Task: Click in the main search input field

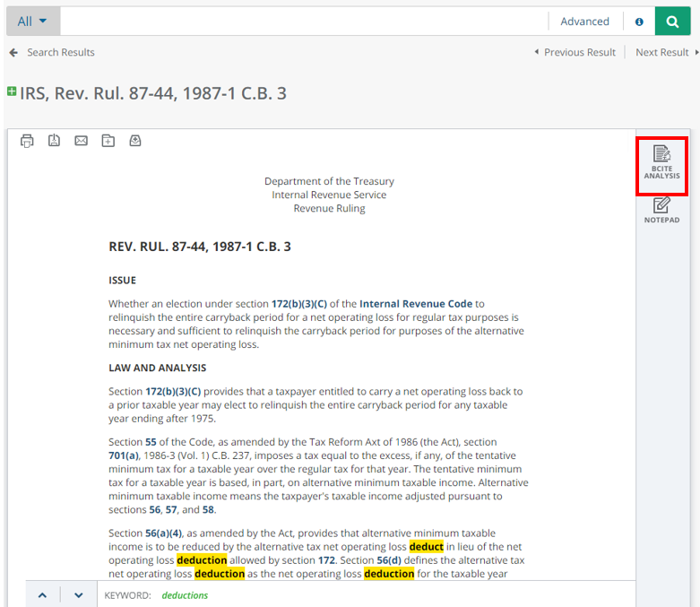Action: (x=303, y=22)
